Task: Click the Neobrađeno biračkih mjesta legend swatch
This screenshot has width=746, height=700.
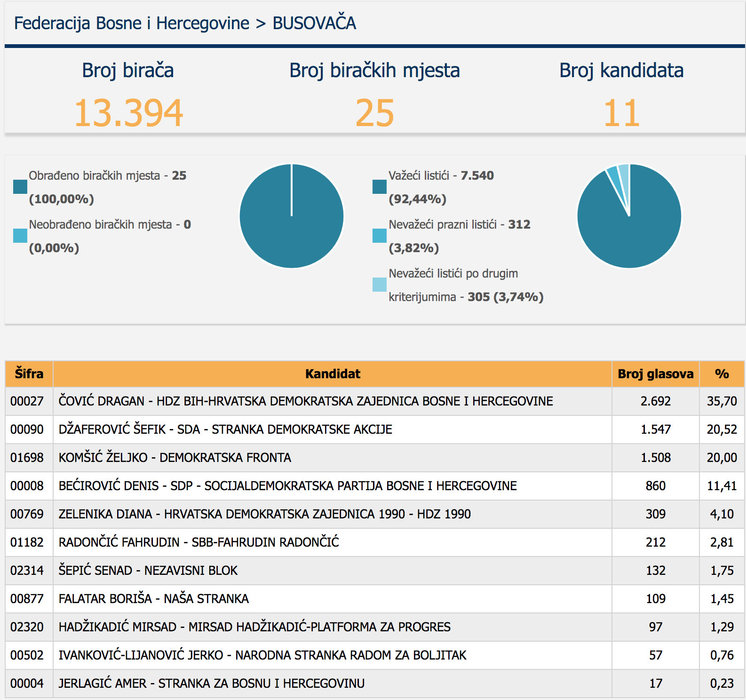Action: click(20, 236)
